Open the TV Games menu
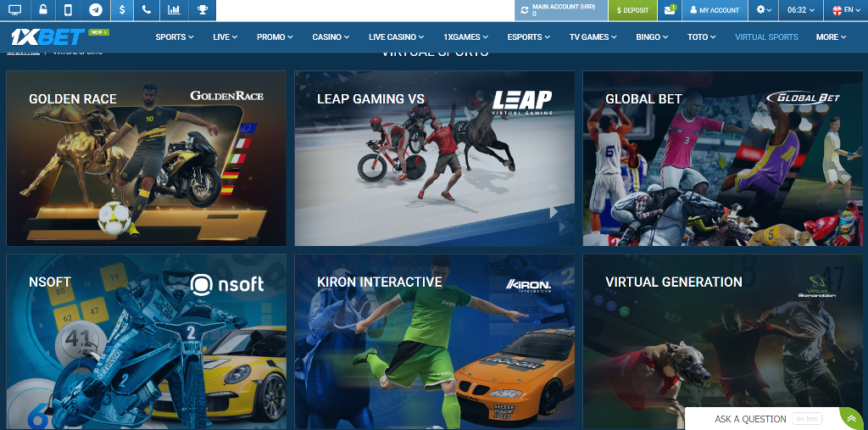 click(593, 37)
